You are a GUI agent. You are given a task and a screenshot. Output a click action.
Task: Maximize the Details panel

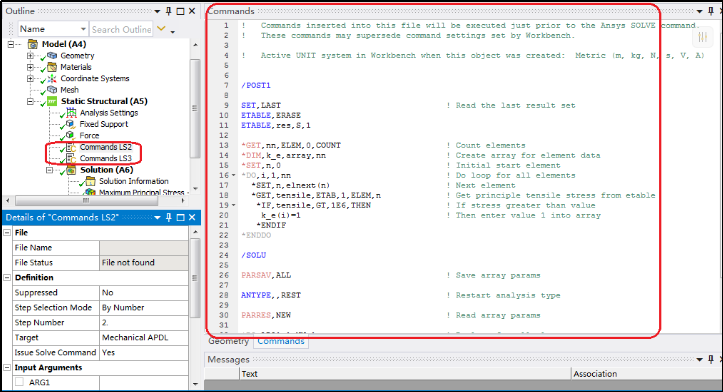pos(180,217)
